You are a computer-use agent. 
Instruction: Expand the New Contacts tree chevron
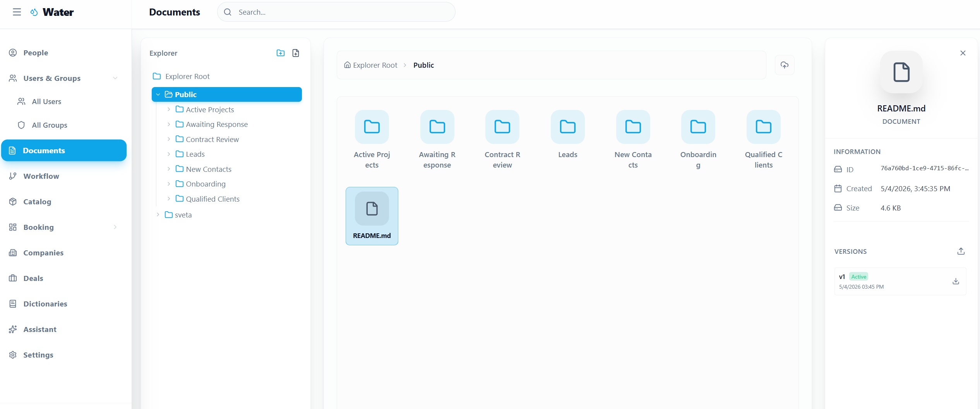169,169
